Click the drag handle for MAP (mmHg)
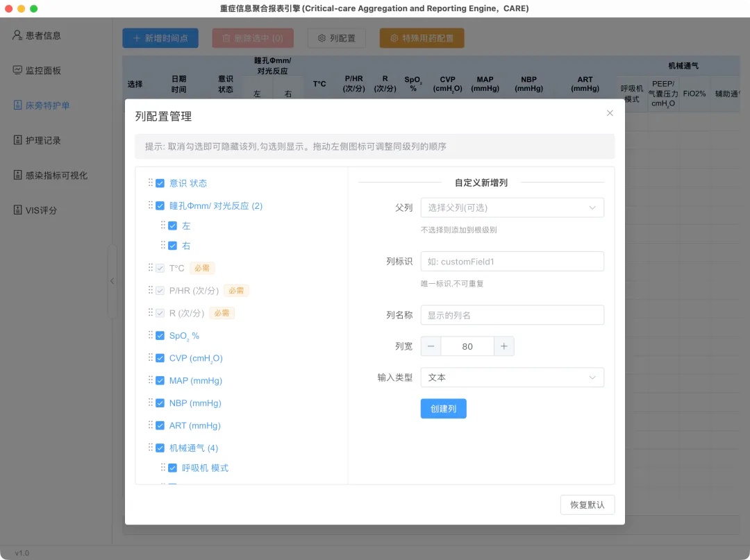Image resolution: width=750 pixels, height=560 pixels. [150, 380]
